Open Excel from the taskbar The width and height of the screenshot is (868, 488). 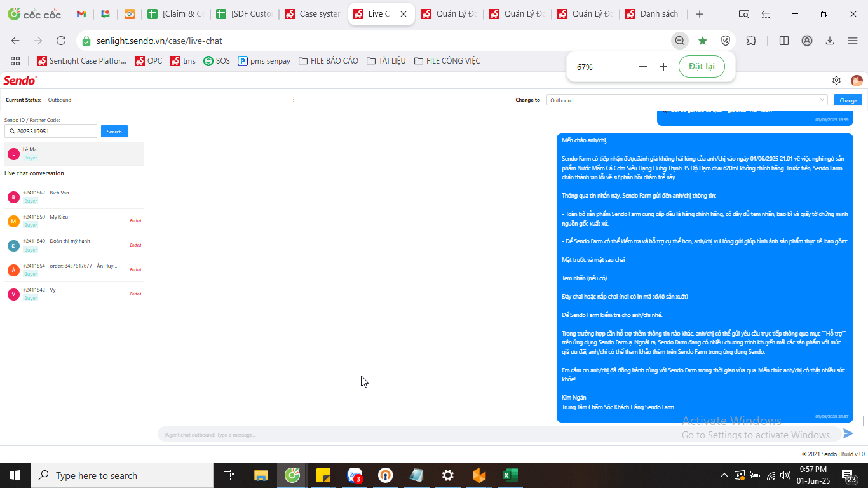click(510, 475)
